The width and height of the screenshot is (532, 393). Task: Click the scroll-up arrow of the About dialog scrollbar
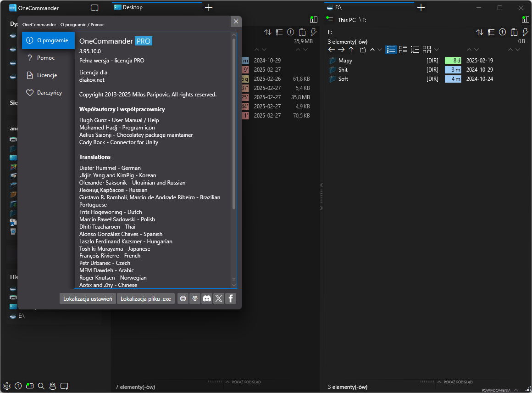click(x=233, y=34)
